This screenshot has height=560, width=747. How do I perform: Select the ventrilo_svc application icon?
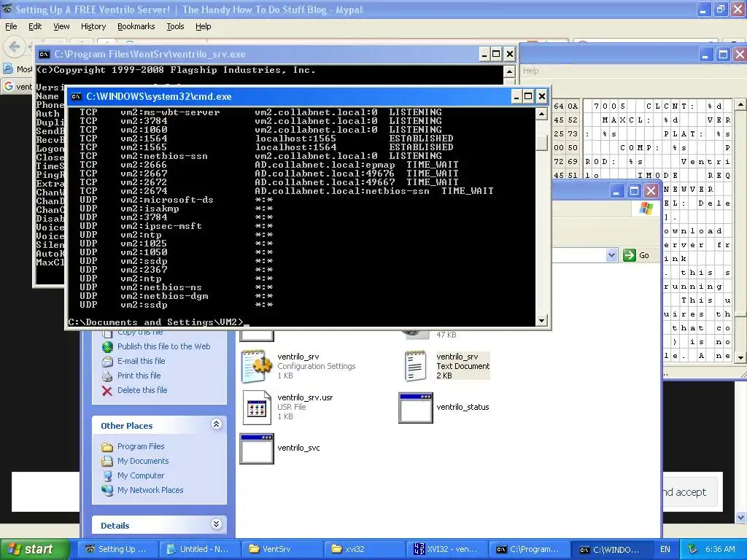(257, 448)
